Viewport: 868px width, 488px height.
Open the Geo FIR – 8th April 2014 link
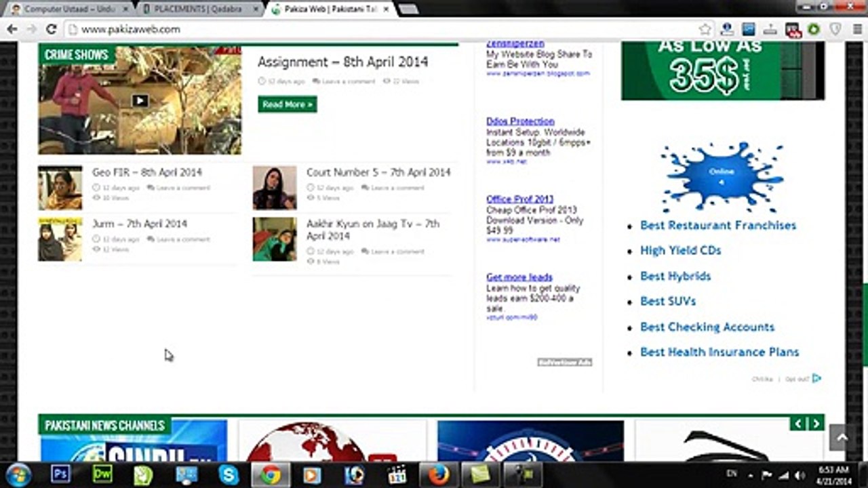click(147, 172)
